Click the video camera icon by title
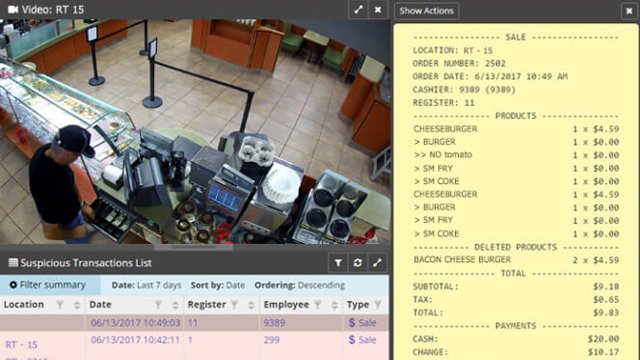Viewport: 640px width, 360px height. pyautogui.click(x=13, y=9)
